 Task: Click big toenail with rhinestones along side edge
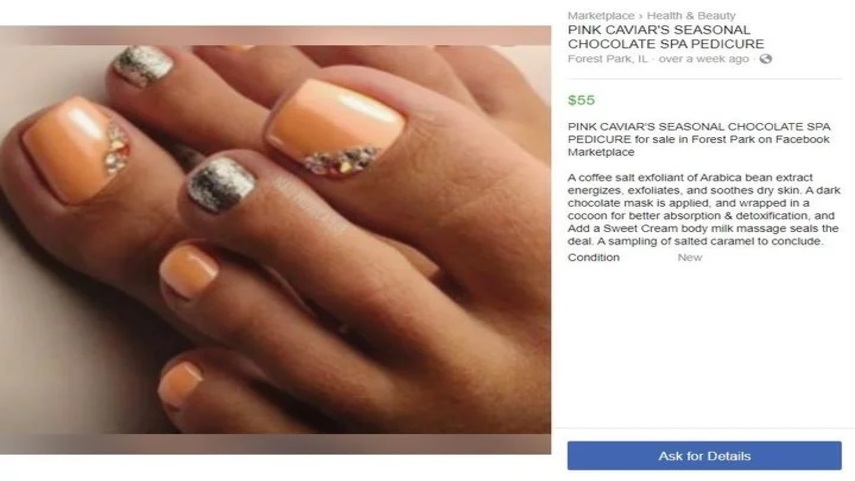tap(74, 149)
